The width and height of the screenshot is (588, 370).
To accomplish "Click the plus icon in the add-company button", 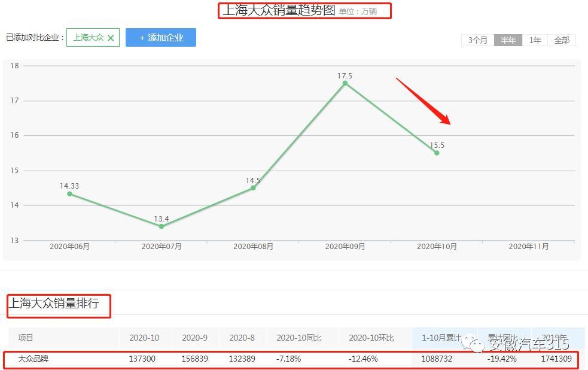I will click(141, 37).
